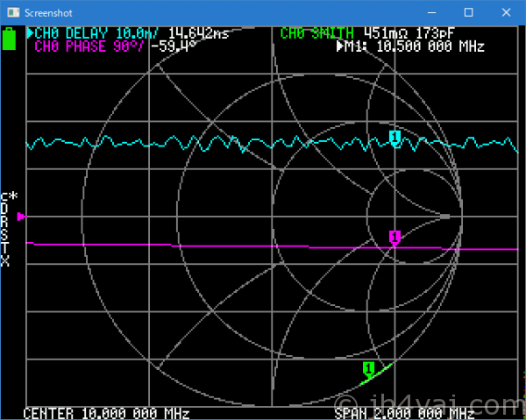Viewport: 526px width, 420px height.
Task: Select marker 1 on the green Smith trace
Action: [368, 369]
